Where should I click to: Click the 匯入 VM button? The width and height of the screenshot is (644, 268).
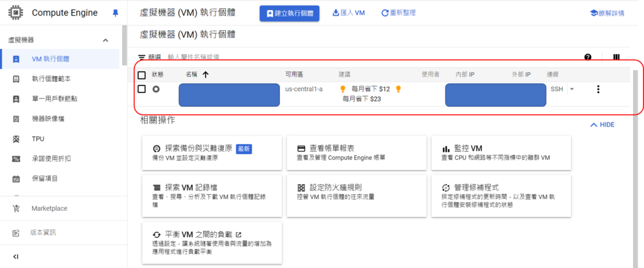(x=348, y=13)
